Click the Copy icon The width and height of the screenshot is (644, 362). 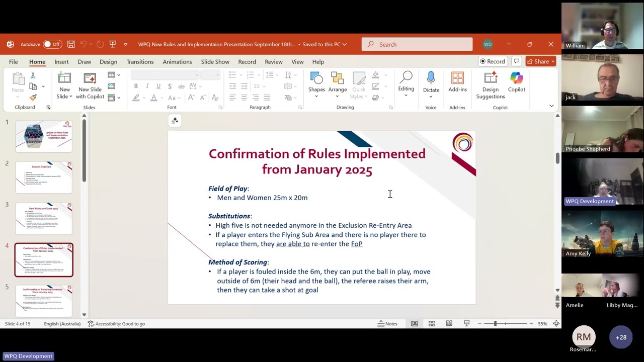click(33, 86)
